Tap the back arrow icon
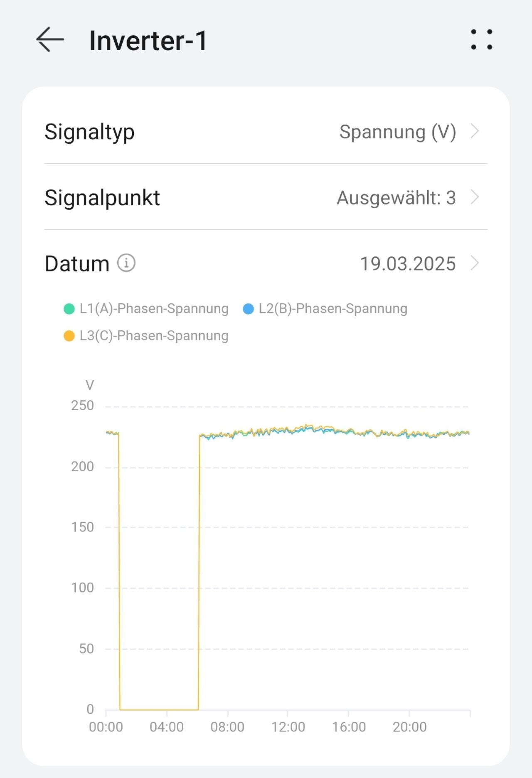Image resolution: width=532 pixels, height=778 pixels. coord(50,39)
